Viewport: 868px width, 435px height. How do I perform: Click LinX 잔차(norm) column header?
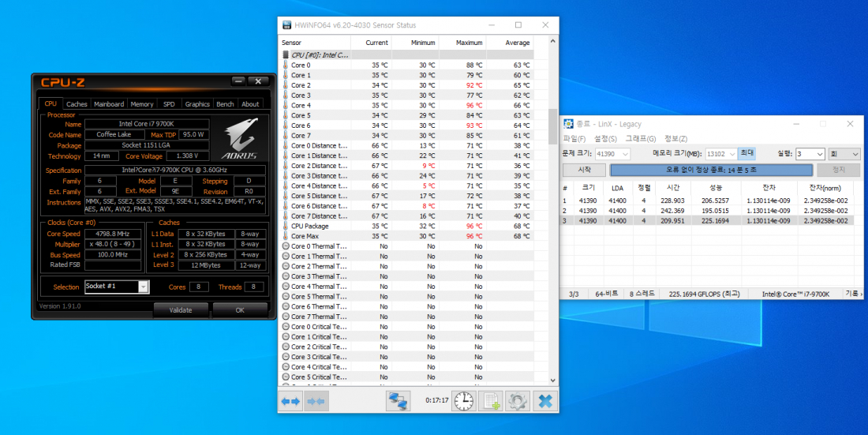825,189
